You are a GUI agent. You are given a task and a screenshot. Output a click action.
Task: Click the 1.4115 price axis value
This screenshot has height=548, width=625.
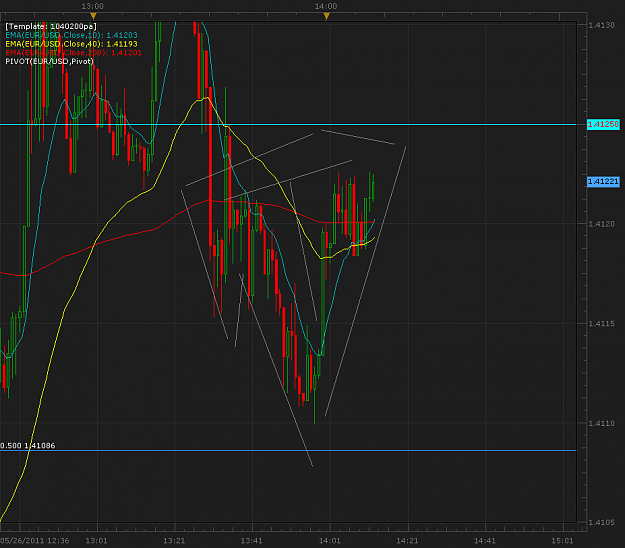click(x=601, y=323)
